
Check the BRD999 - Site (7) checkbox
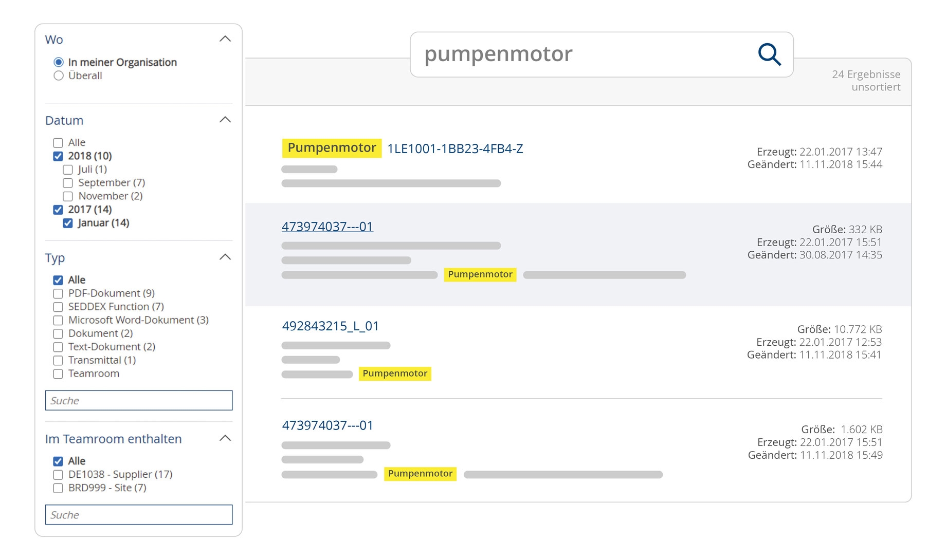[x=58, y=488]
